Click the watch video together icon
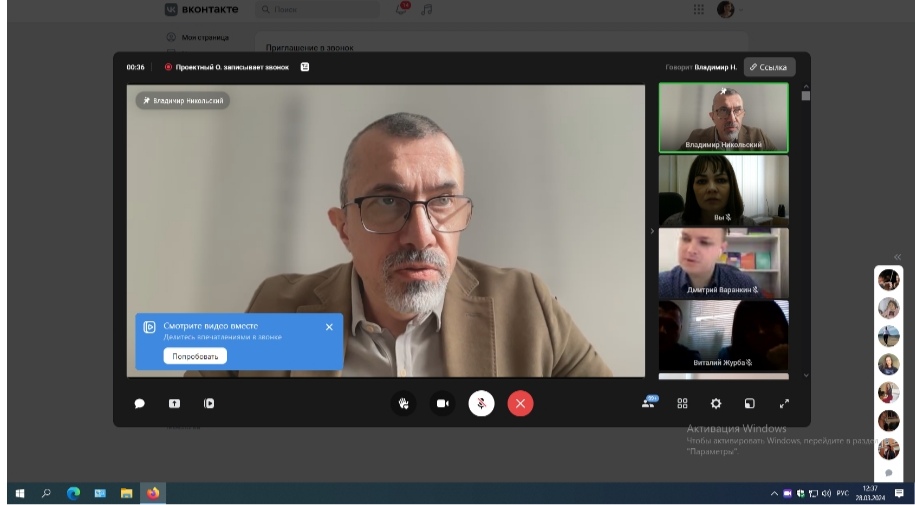The width and height of the screenshot is (915, 505). [209, 404]
